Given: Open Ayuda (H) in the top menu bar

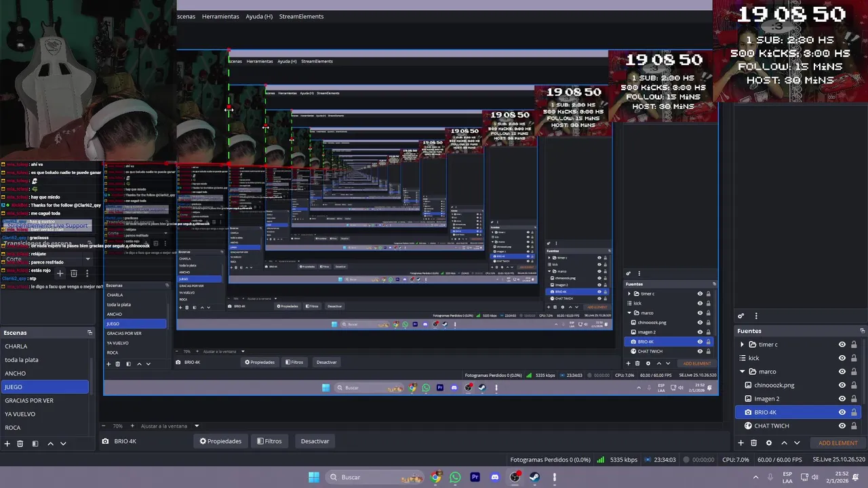Looking at the screenshot, I should pyautogui.click(x=259, y=16).
